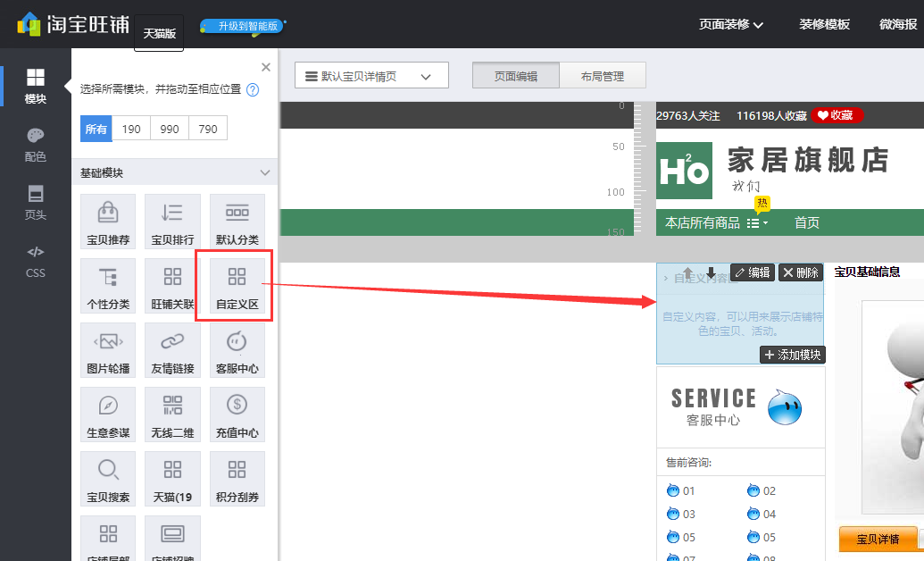Click the red 收藏 favorite button
The image size is (924, 561).
(837, 115)
